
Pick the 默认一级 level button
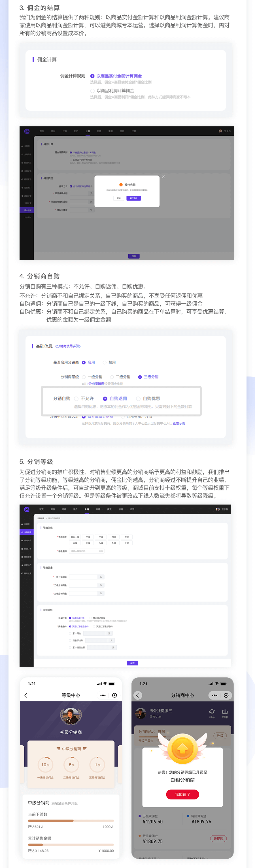click(x=75, y=537)
